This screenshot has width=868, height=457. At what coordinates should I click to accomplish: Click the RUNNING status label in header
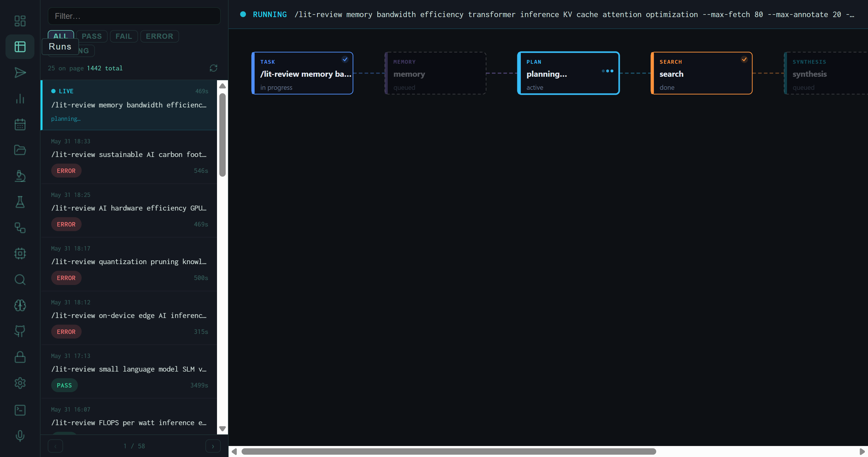tap(270, 14)
